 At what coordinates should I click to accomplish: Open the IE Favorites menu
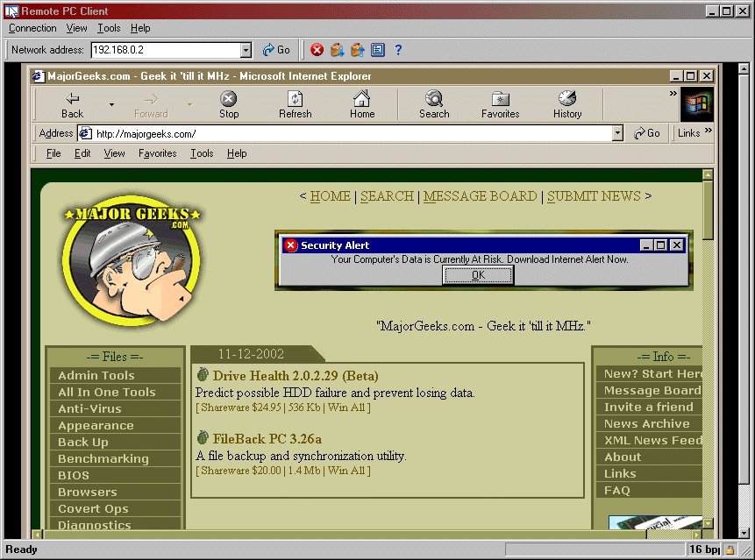coord(158,153)
